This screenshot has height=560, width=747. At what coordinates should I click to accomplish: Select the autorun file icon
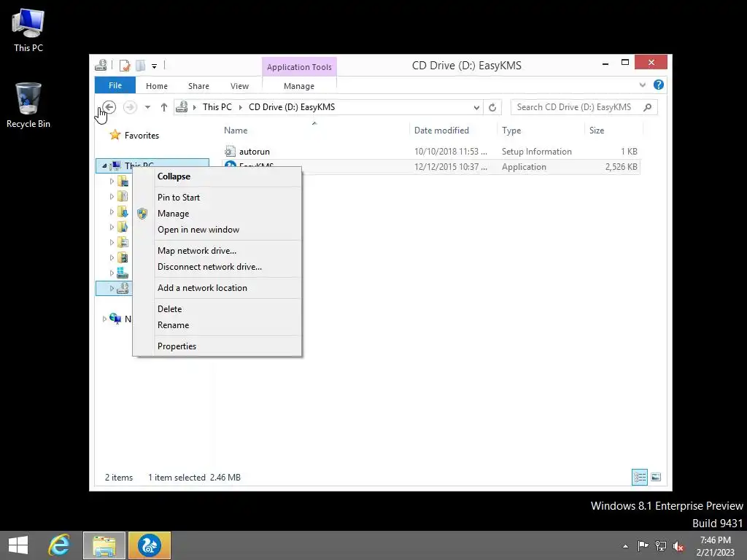point(230,152)
